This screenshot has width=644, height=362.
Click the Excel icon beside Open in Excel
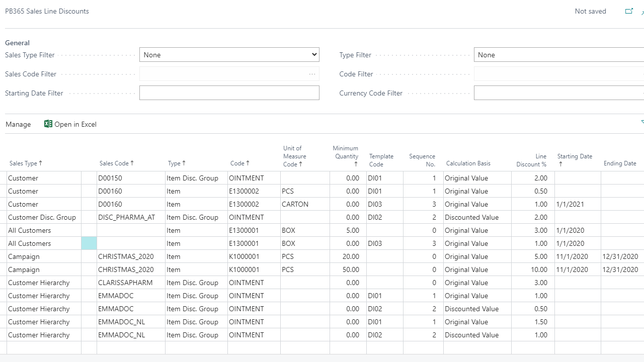tap(48, 124)
